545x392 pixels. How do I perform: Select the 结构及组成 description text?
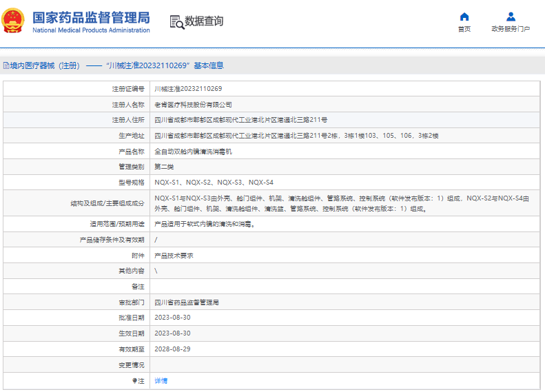[342, 203]
